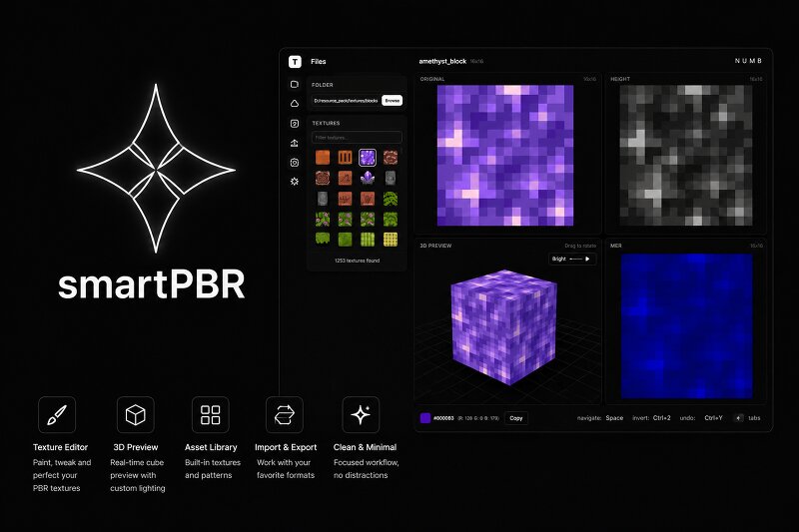The width and height of the screenshot is (799, 532).
Task: Click the HEIGHT grayscale map image
Action: pos(686,156)
